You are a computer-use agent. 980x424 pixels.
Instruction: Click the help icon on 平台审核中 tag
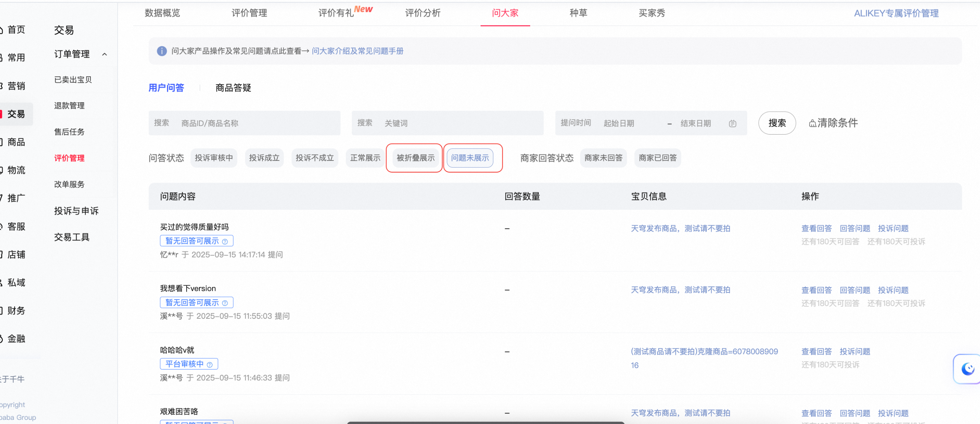210,365
